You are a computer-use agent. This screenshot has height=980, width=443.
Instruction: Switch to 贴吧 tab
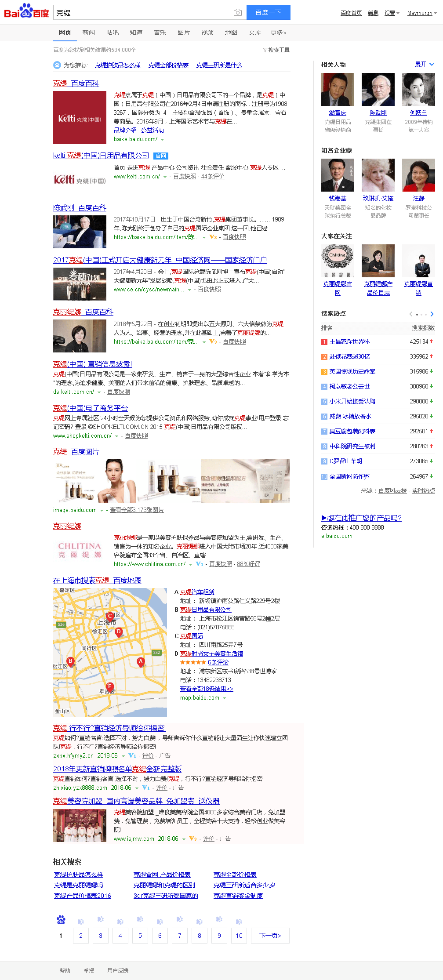tap(113, 33)
